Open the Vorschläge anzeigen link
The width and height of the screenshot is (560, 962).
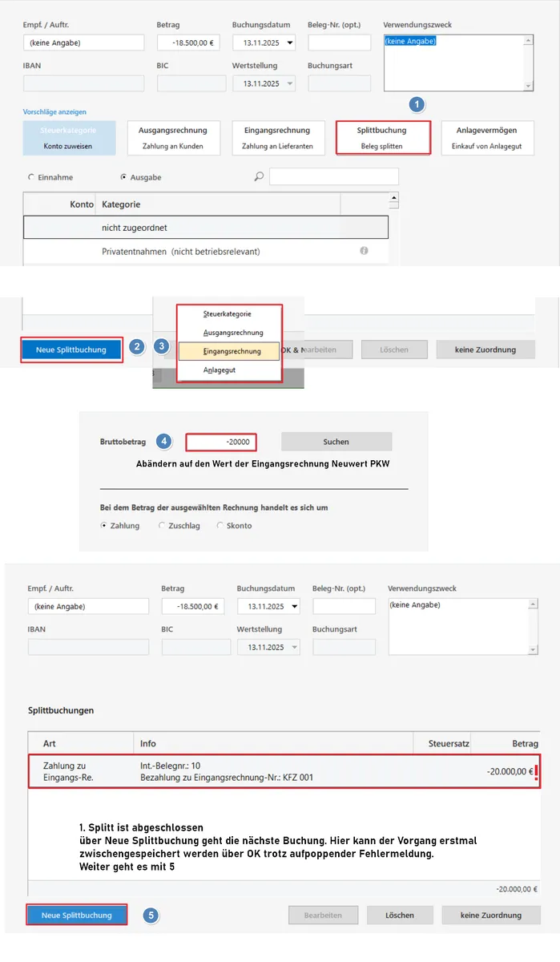pos(54,112)
